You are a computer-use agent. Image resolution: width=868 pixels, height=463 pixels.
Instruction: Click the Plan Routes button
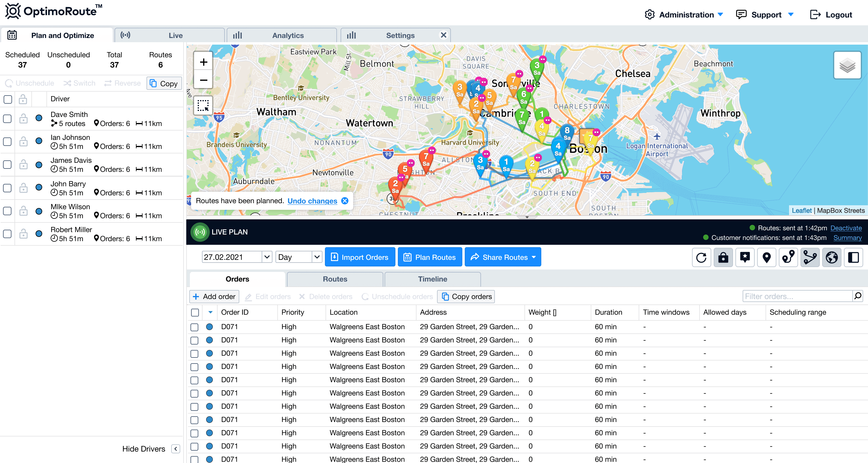point(430,257)
